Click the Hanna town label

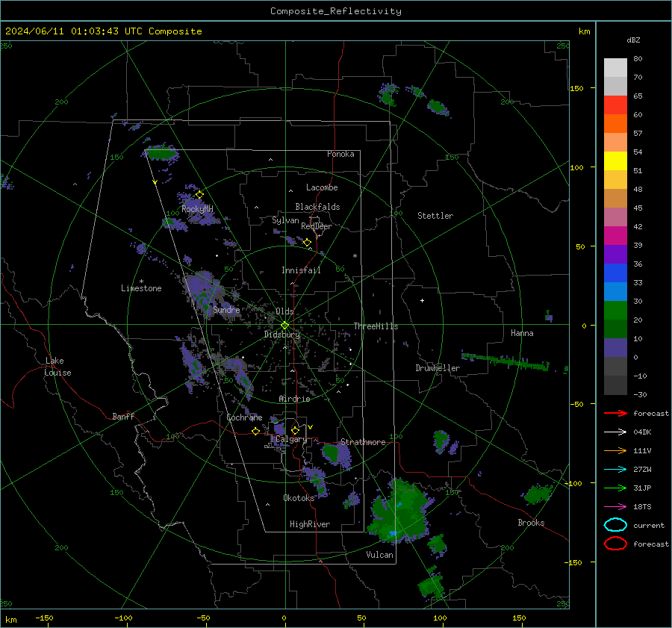pos(522,333)
